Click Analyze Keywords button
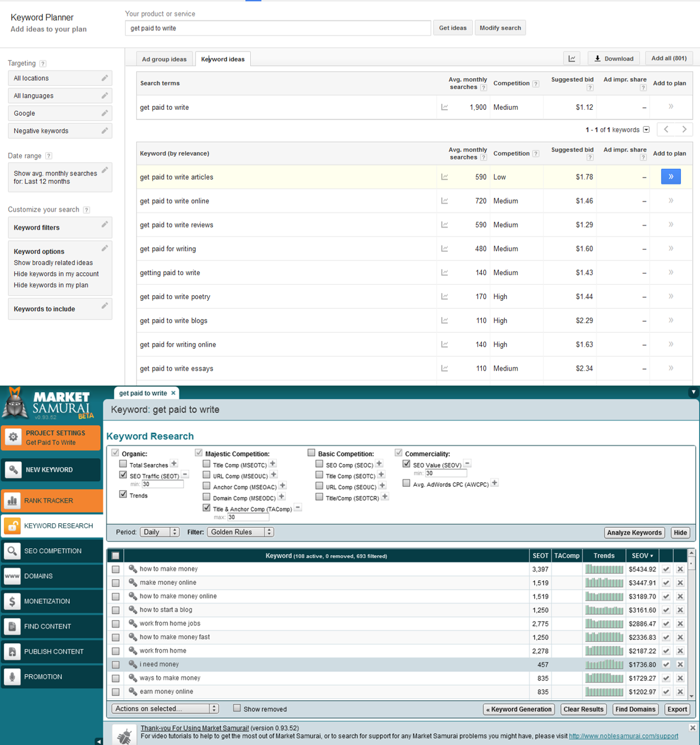700x745 pixels. [634, 532]
